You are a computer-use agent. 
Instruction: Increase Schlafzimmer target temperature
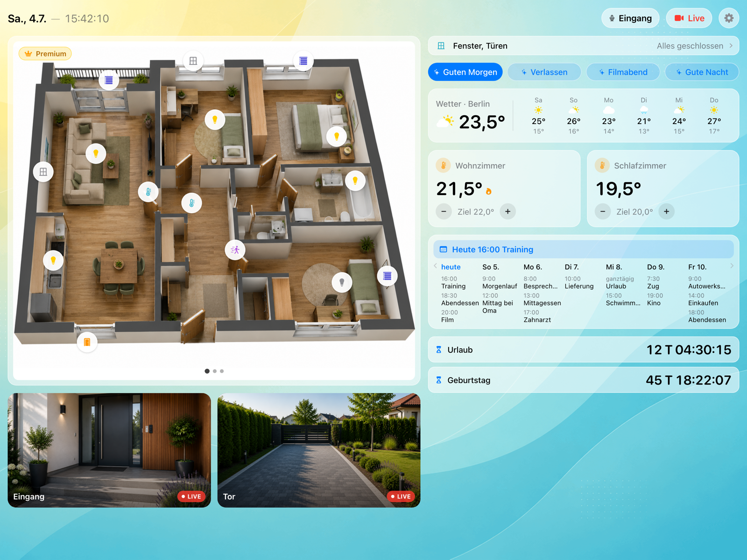666,211
